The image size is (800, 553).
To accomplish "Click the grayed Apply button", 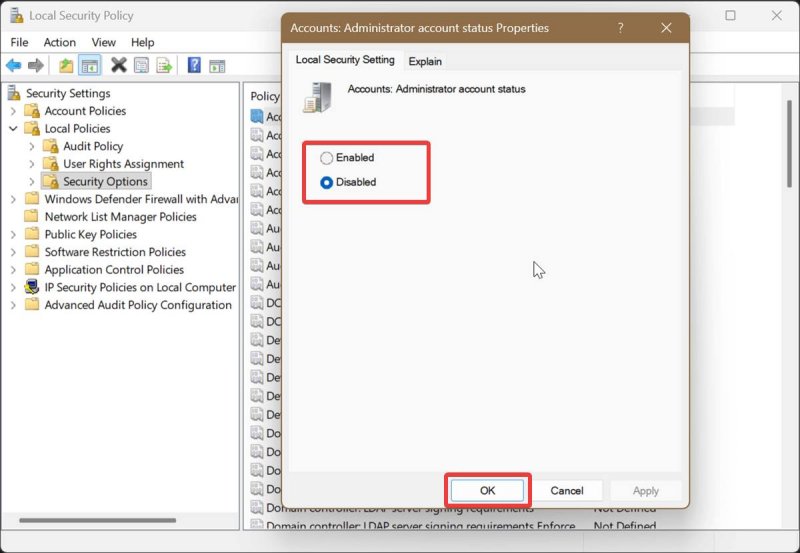I will click(645, 490).
